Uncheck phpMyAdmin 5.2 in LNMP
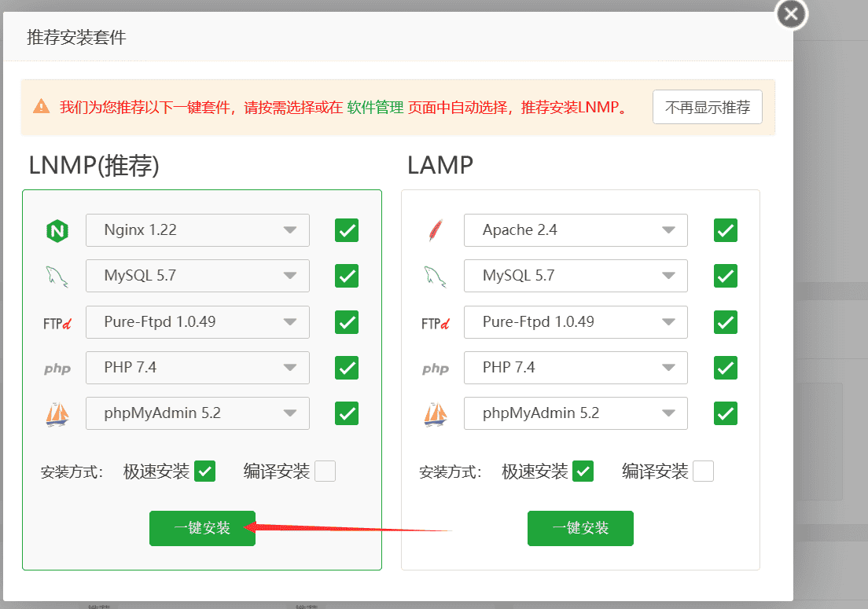Screen dimensions: 868x609 [x=347, y=413]
